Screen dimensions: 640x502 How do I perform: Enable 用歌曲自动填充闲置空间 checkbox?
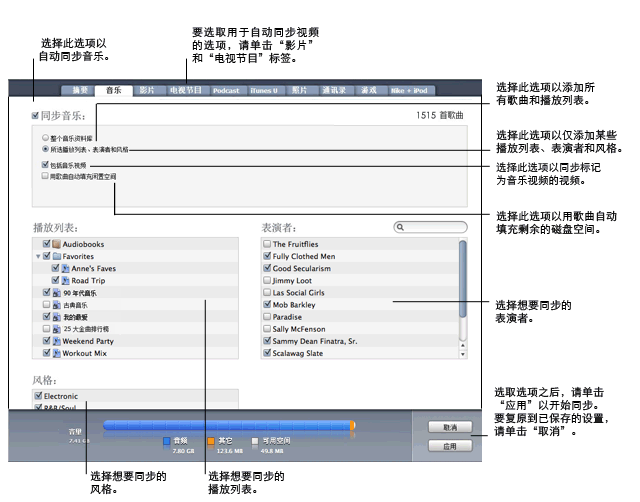tap(45, 176)
